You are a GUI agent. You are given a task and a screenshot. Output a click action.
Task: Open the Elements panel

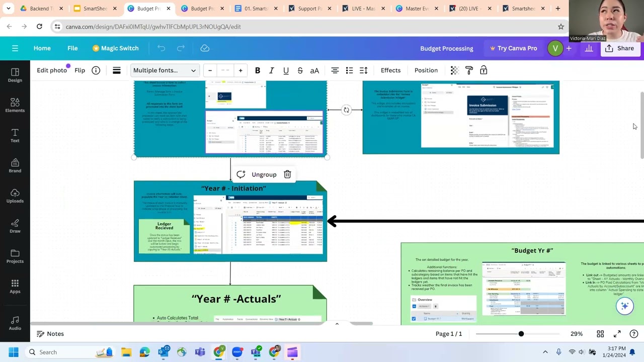pos(15,105)
